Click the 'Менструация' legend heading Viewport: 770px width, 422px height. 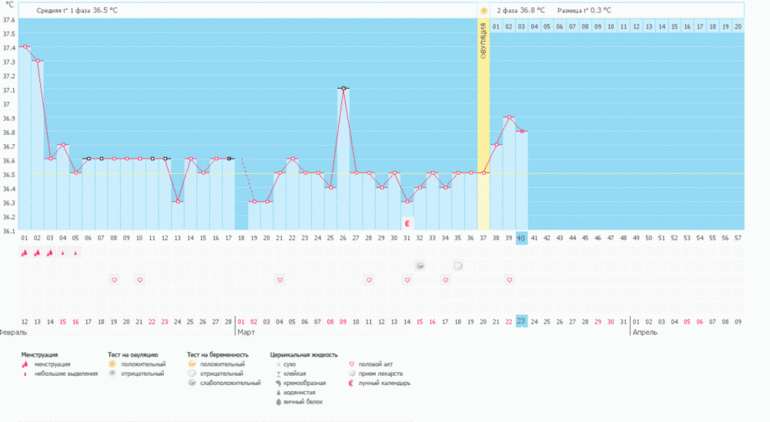click(x=39, y=355)
